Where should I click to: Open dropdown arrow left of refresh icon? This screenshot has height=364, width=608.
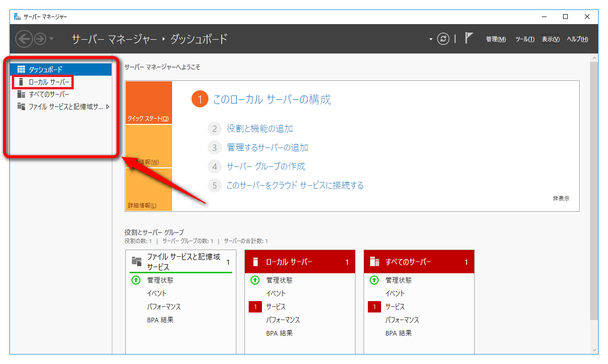[x=431, y=39]
